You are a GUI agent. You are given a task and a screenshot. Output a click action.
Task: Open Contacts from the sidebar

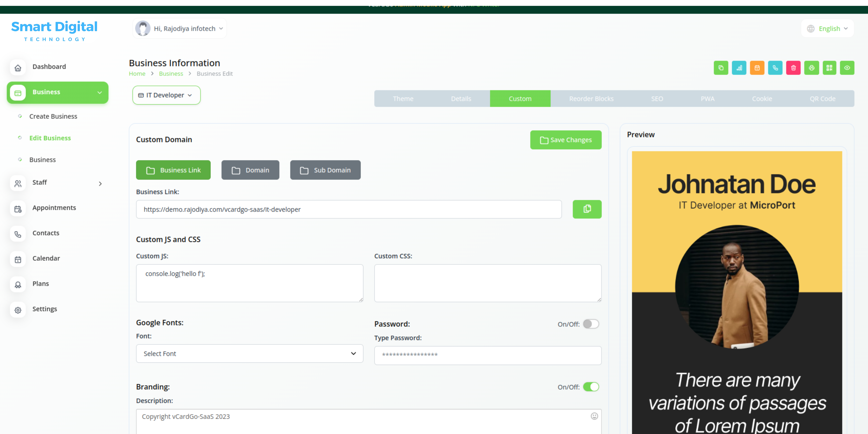(46, 233)
